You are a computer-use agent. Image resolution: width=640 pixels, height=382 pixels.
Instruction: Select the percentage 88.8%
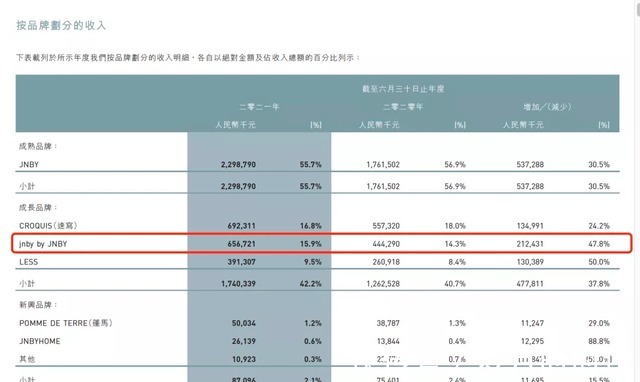[x=599, y=341]
